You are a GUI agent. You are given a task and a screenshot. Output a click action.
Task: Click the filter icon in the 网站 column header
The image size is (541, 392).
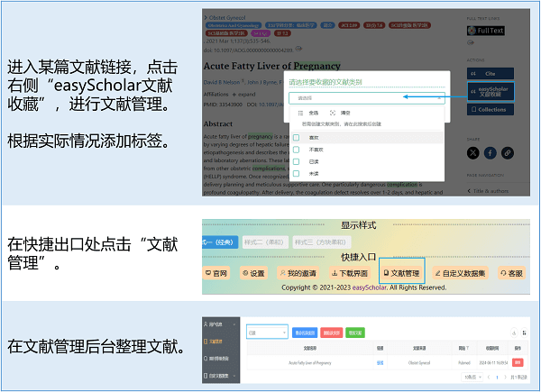click(467, 348)
